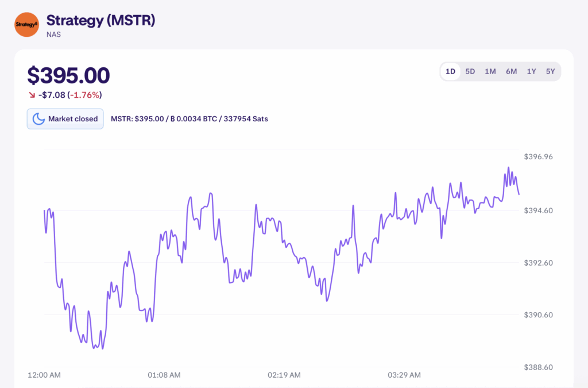This screenshot has height=388, width=588.
Task: Click the $388.60 y-axis label
Action: click(538, 367)
